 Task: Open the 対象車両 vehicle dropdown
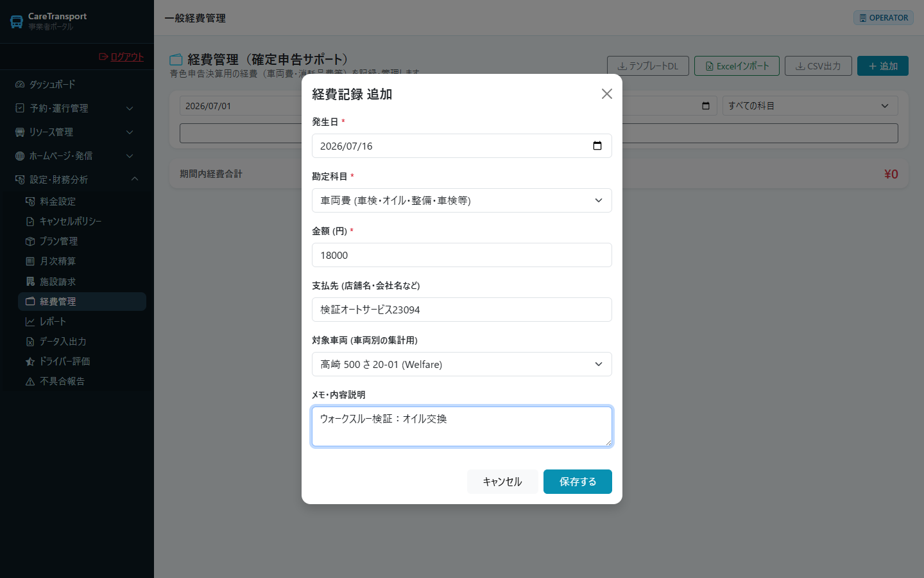[x=462, y=364]
